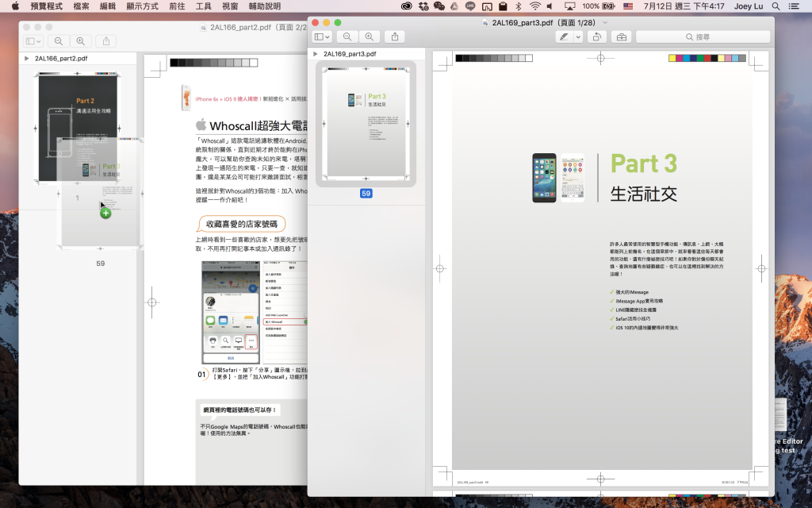Click the blue 59 page label
812x508 pixels.
point(366,194)
